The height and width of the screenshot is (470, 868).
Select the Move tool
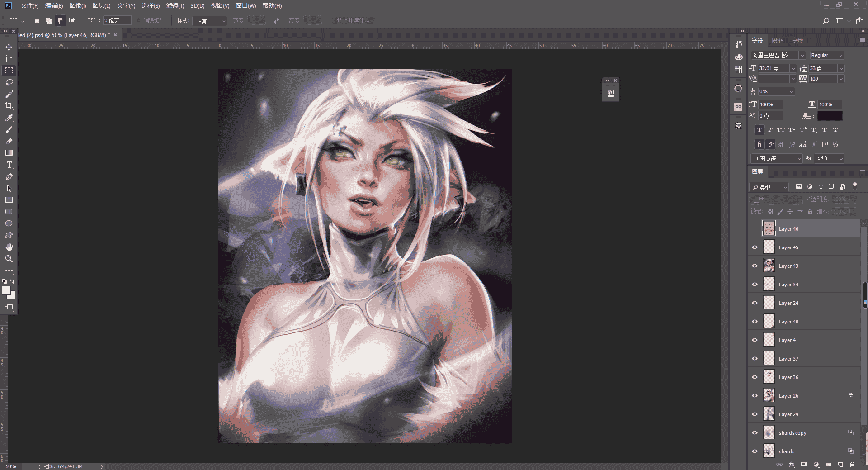[x=9, y=47]
